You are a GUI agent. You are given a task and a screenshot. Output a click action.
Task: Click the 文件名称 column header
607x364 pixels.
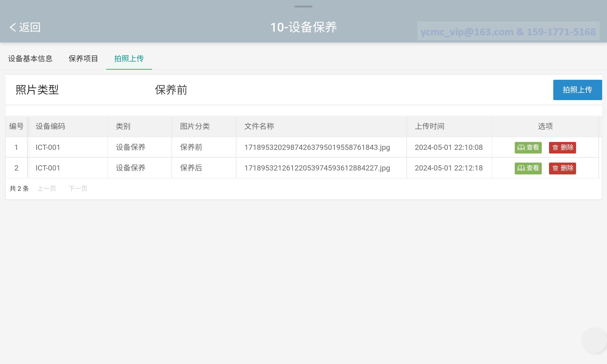click(x=259, y=126)
